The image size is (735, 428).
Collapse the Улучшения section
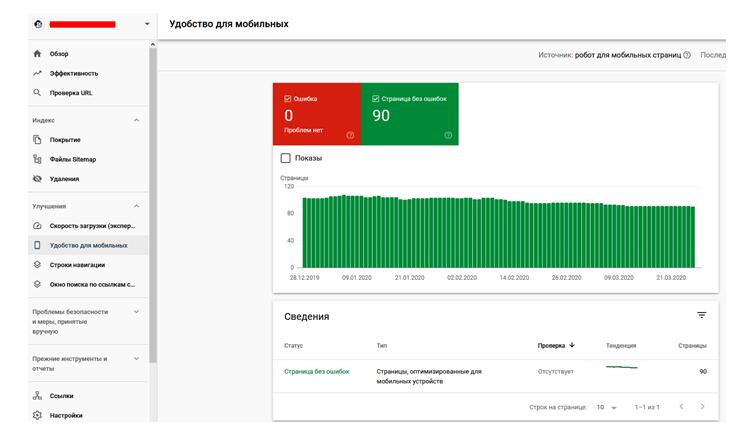tap(136, 206)
